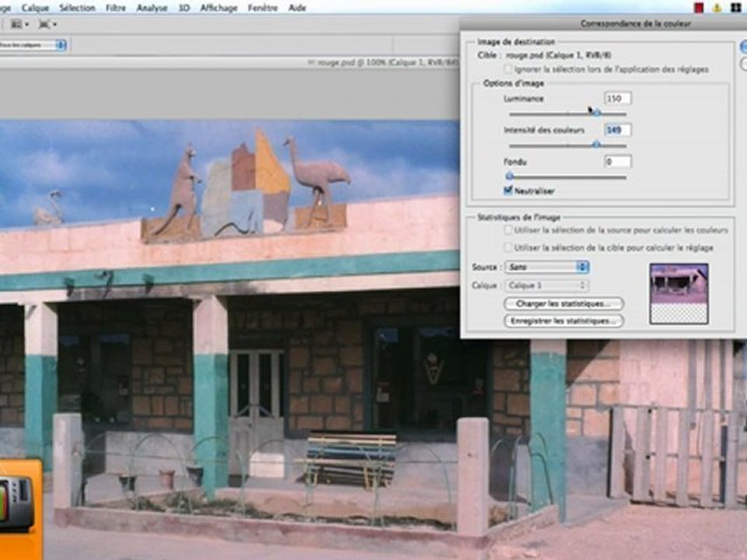This screenshot has width=747, height=560.
Task: Select the rouge.psd document tab
Action: (383, 62)
